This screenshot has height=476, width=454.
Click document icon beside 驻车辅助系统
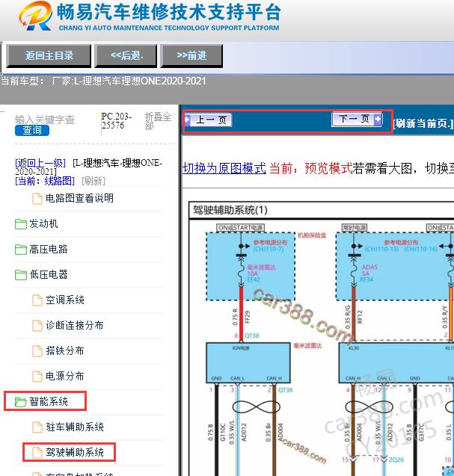coord(37,427)
